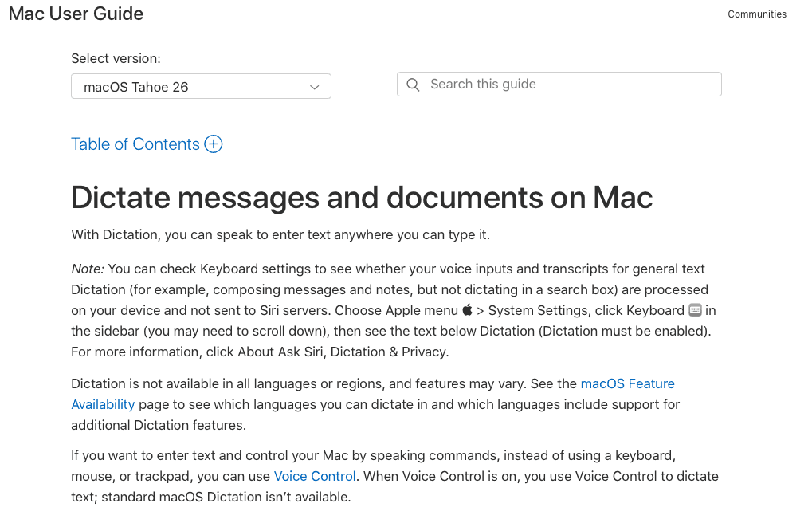Screen dimensions: 812x527
Task: Open the Communities link
Action: pos(756,14)
